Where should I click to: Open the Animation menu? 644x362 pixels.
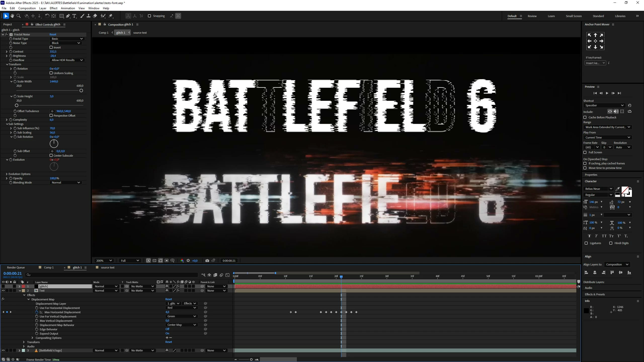[68, 8]
